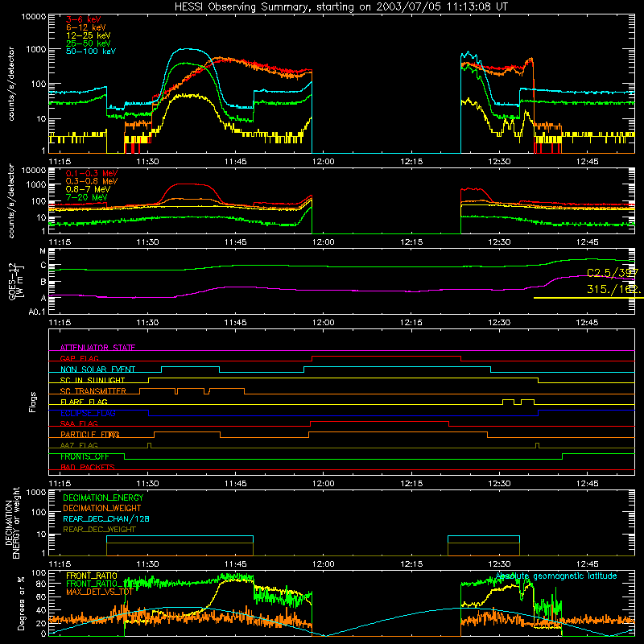Click the 6-12 keV legend label

(85, 27)
